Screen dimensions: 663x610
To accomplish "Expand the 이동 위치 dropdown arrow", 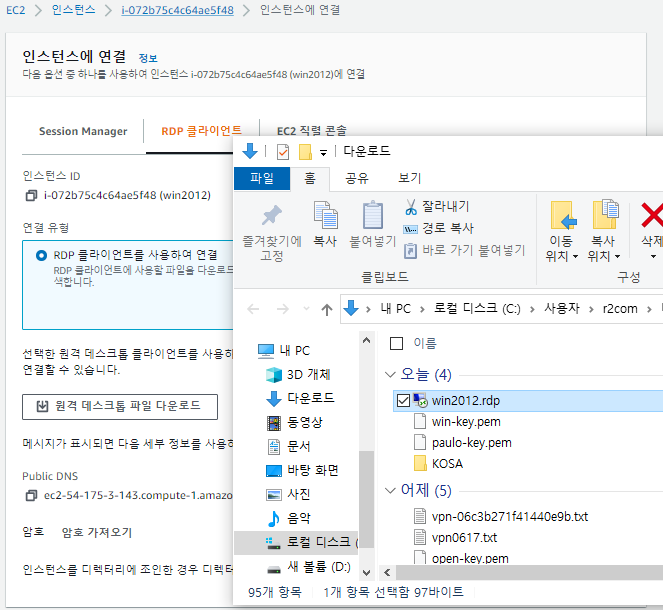I will click(x=575, y=257).
